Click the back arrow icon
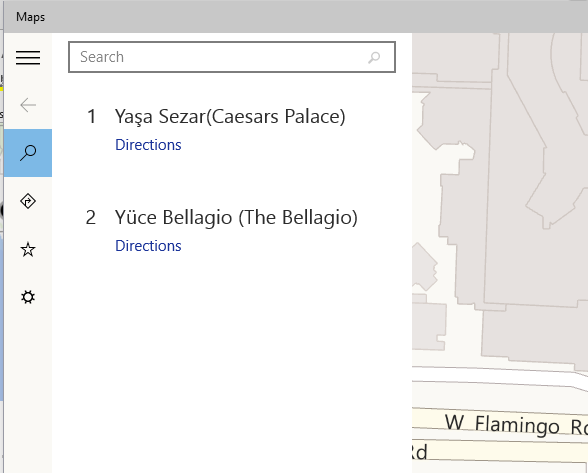 (28, 105)
